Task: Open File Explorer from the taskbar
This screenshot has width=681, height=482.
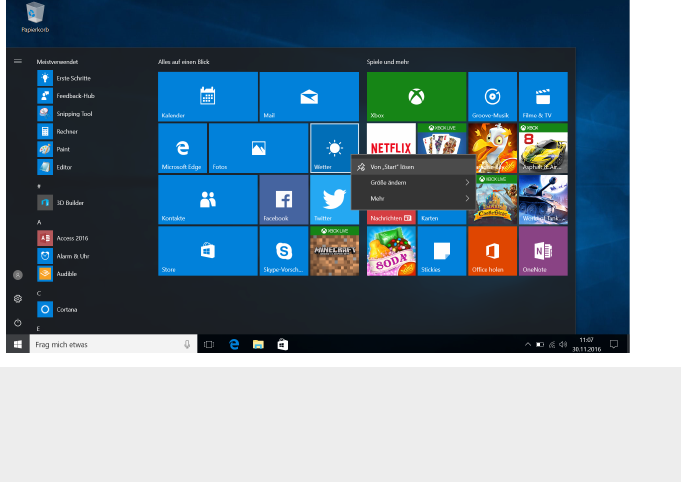Action: [x=258, y=344]
